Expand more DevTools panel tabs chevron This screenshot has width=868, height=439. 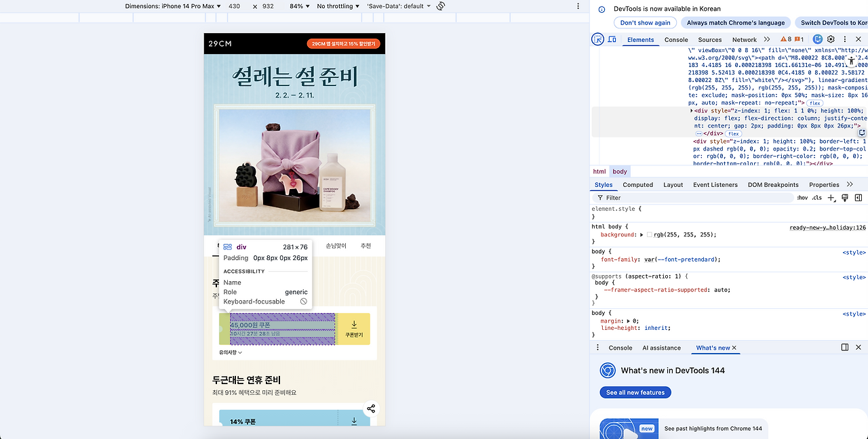pyautogui.click(x=767, y=39)
